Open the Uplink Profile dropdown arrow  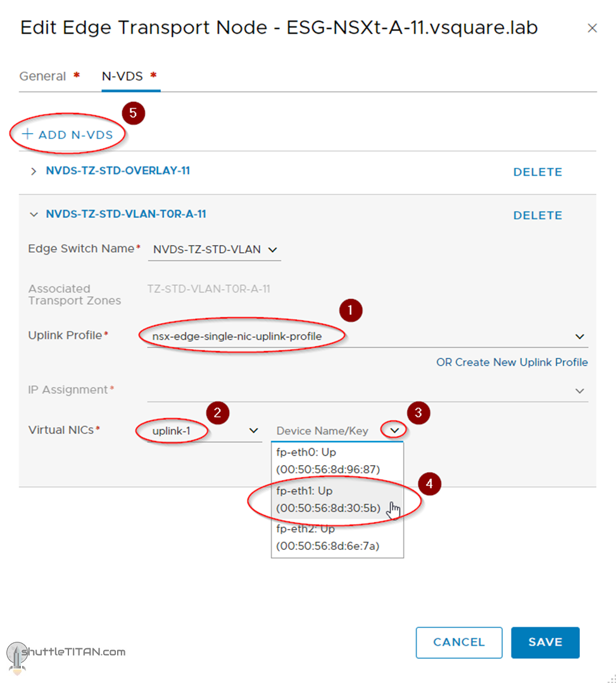point(579,336)
